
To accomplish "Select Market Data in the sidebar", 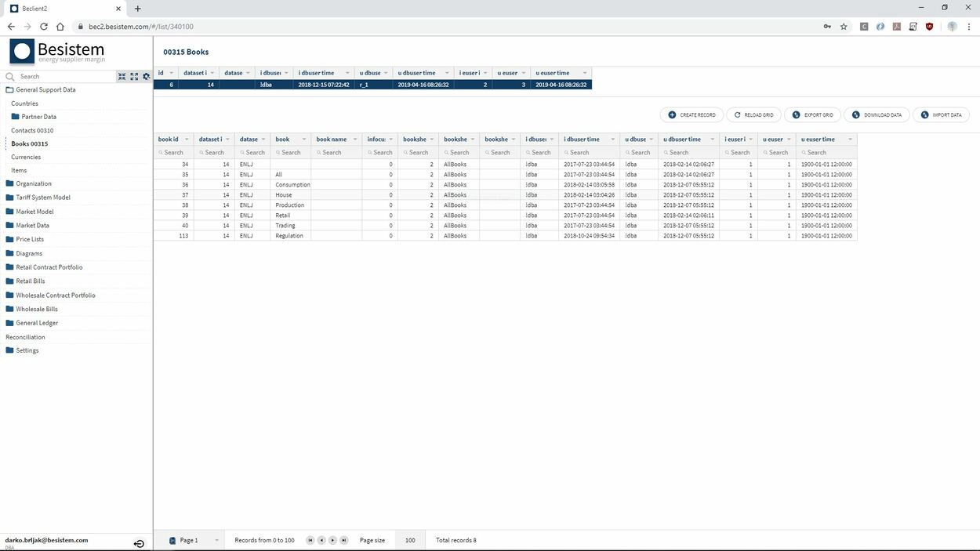I will pyautogui.click(x=34, y=225).
